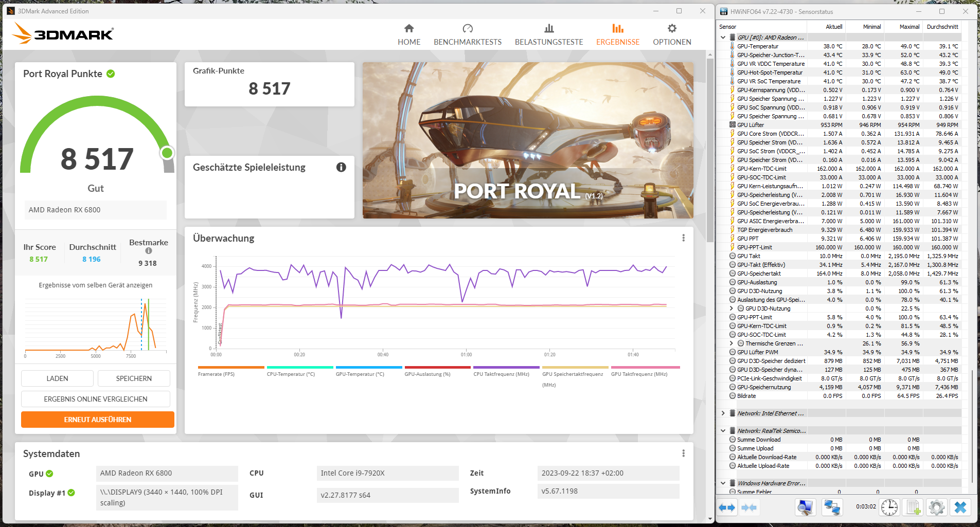Expand all sensor columns with double-arrow icon in HWiNFO
This screenshot has height=527, width=980.
[x=727, y=507]
